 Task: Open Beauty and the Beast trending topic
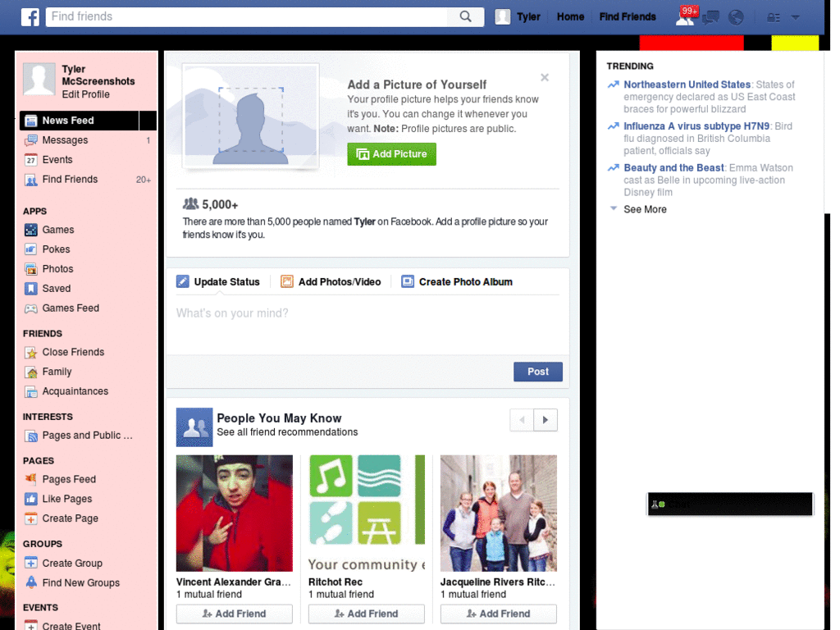click(673, 168)
